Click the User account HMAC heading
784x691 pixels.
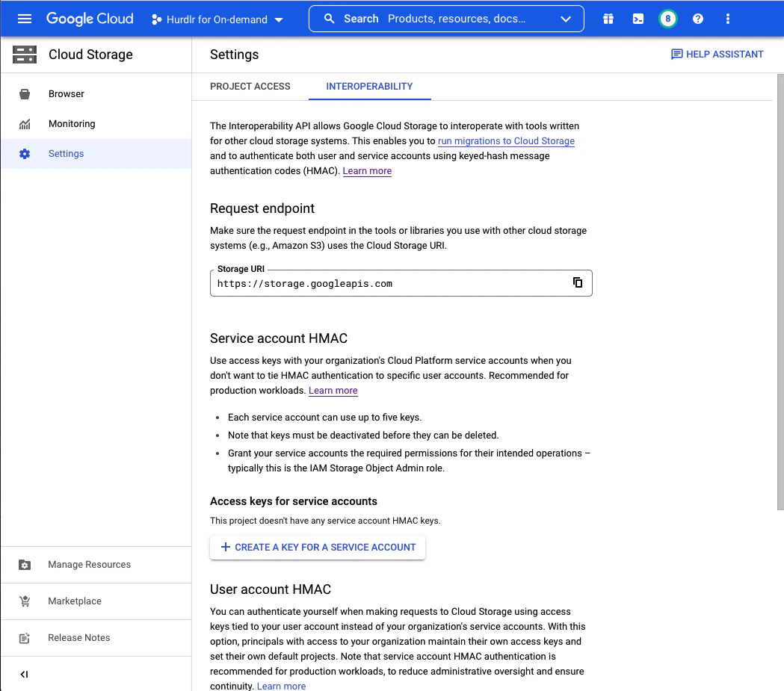[271, 589]
